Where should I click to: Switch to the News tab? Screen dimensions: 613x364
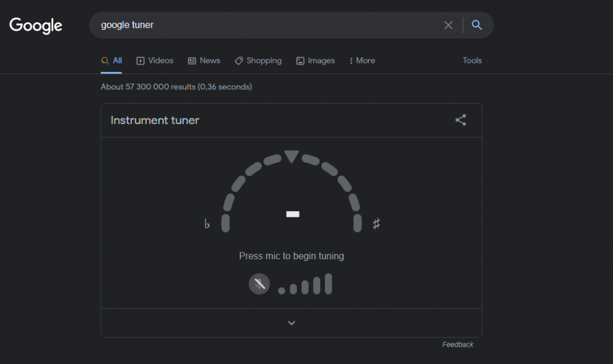[x=204, y=60]
